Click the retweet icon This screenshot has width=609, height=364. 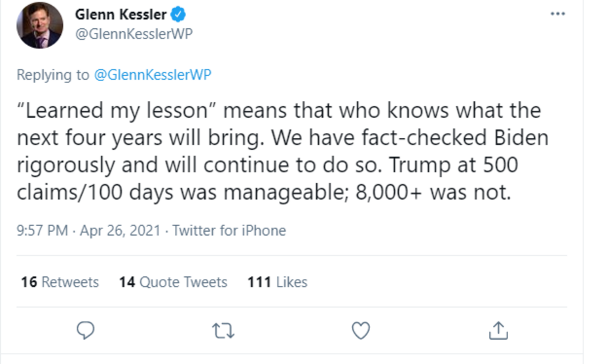click(x=223, y=331)
